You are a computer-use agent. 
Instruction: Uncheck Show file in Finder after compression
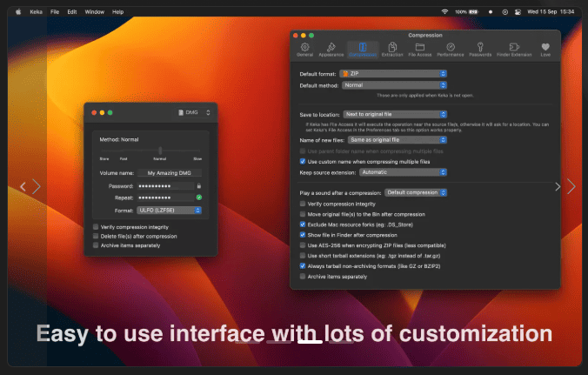pos(302,235)
